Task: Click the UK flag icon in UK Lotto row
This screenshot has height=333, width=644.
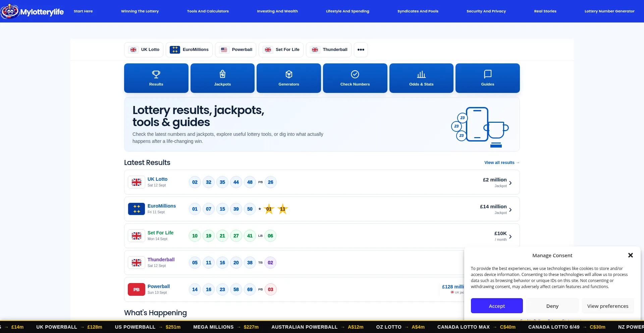Action: [137, 182]
